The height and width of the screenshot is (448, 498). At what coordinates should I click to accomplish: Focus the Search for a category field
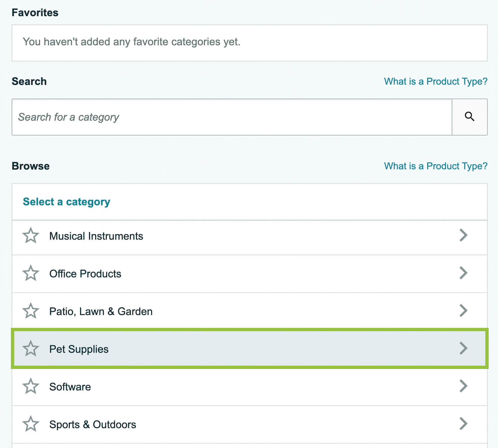point(232,117)
